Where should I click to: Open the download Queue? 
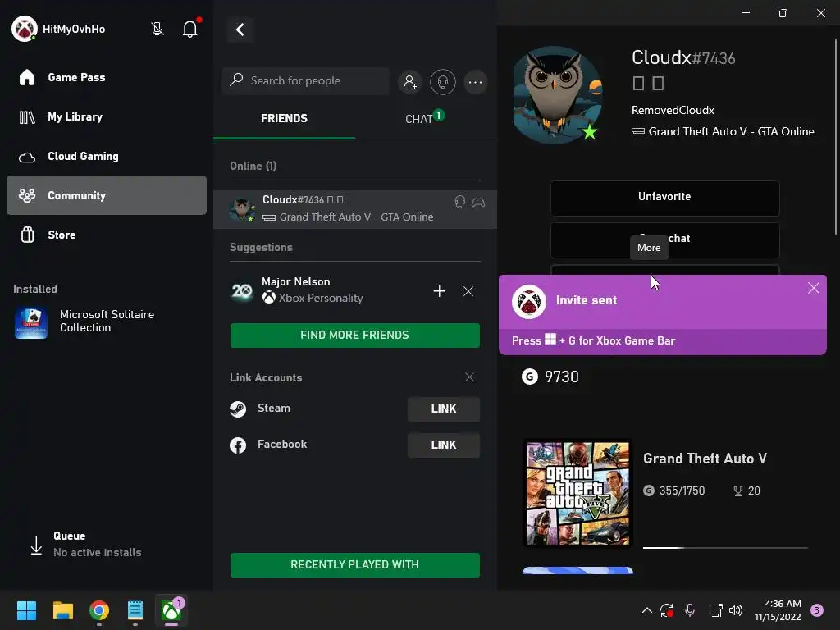point(85,545)
